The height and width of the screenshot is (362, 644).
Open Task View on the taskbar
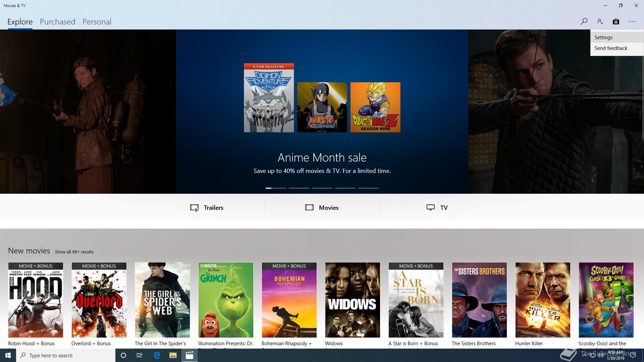pyautogui.click(x=140, y=355)
